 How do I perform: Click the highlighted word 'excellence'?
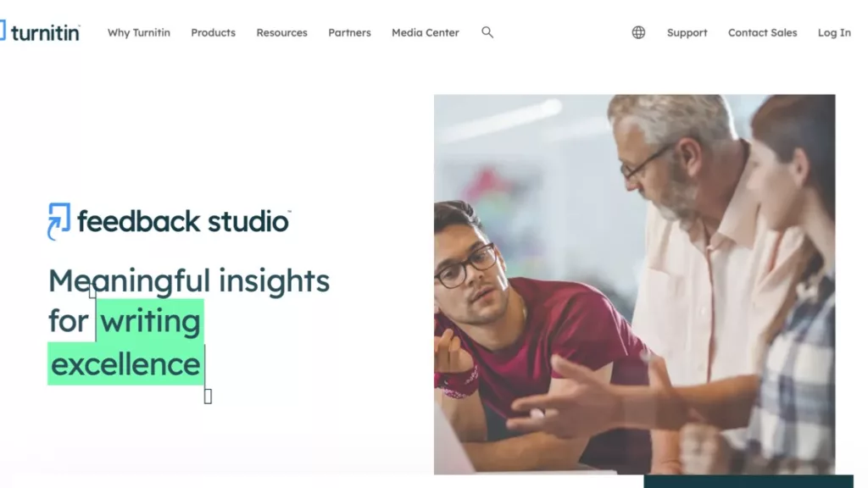[x=125, y=365]
